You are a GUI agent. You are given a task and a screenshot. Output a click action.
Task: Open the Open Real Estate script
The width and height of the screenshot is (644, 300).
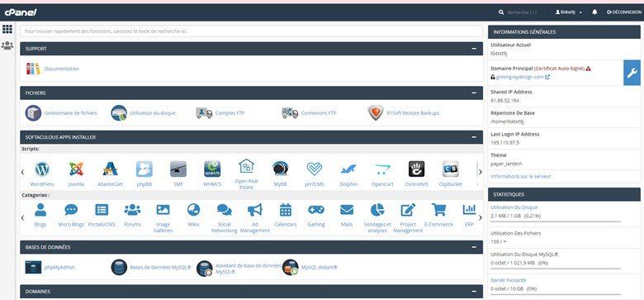[246, 166]
